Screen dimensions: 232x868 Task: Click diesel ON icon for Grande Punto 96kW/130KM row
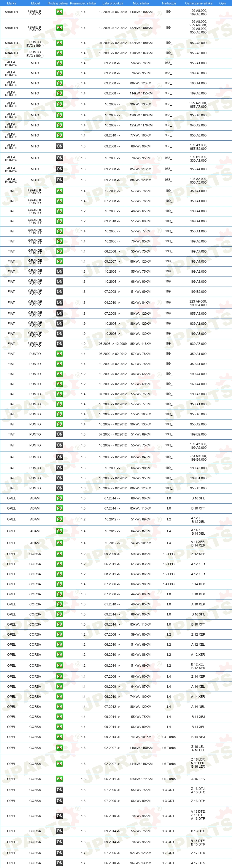point(59,334)
